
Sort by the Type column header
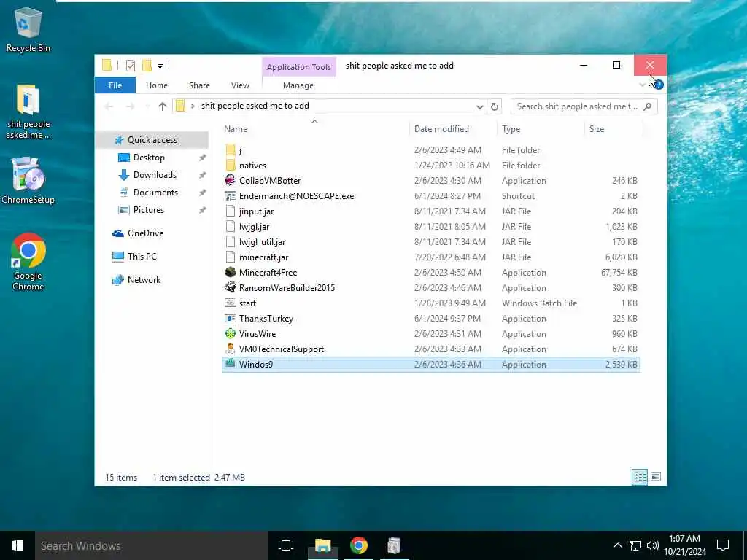pos(511,128)
